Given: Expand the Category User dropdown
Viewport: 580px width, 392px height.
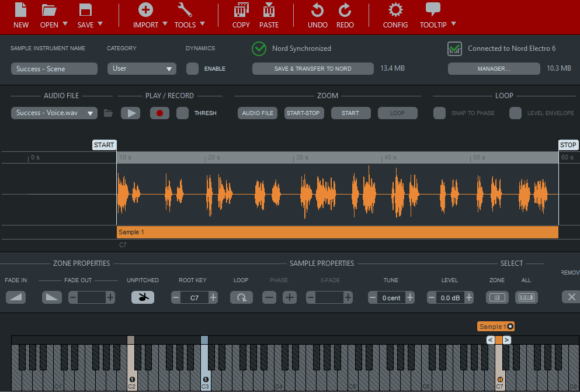Looking at the screenshot, I should 141,69.
